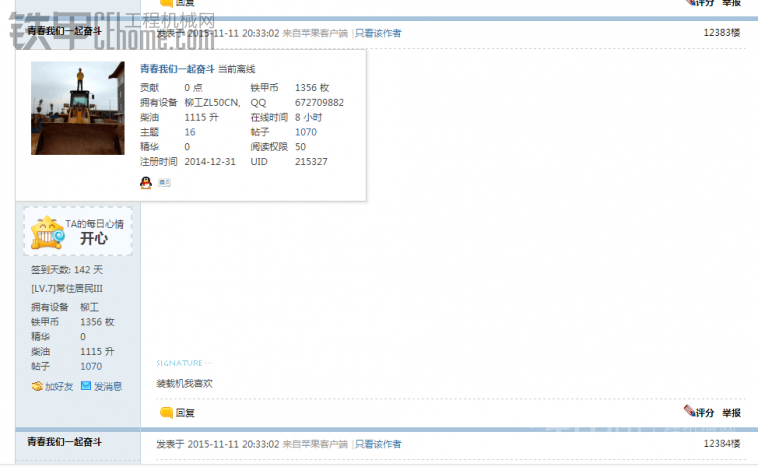The height and width of the screenshot is (467, 758).
Task: Click 铁甲币 1356 枚 value in profile card
Action: [x=312, y=88]
